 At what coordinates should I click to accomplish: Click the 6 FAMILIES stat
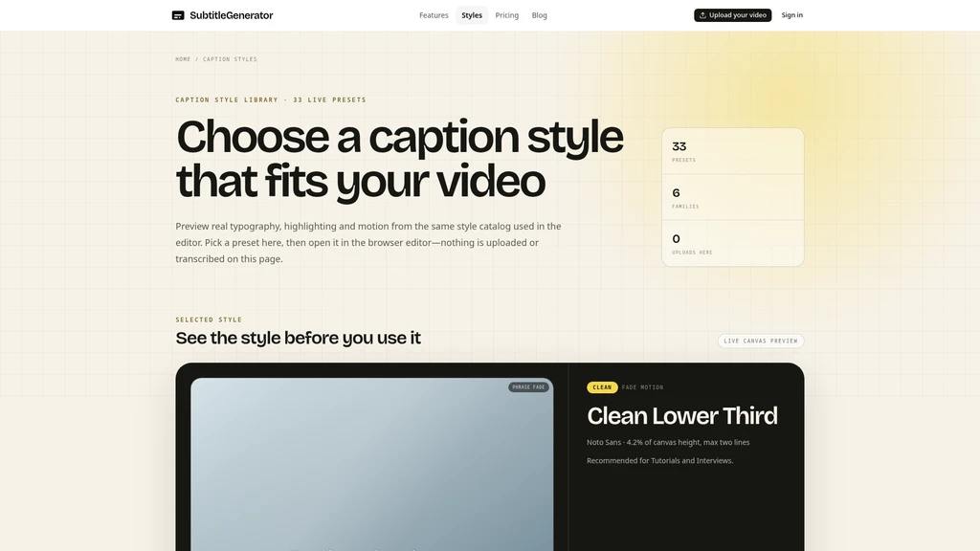click(x=732, y=198)
